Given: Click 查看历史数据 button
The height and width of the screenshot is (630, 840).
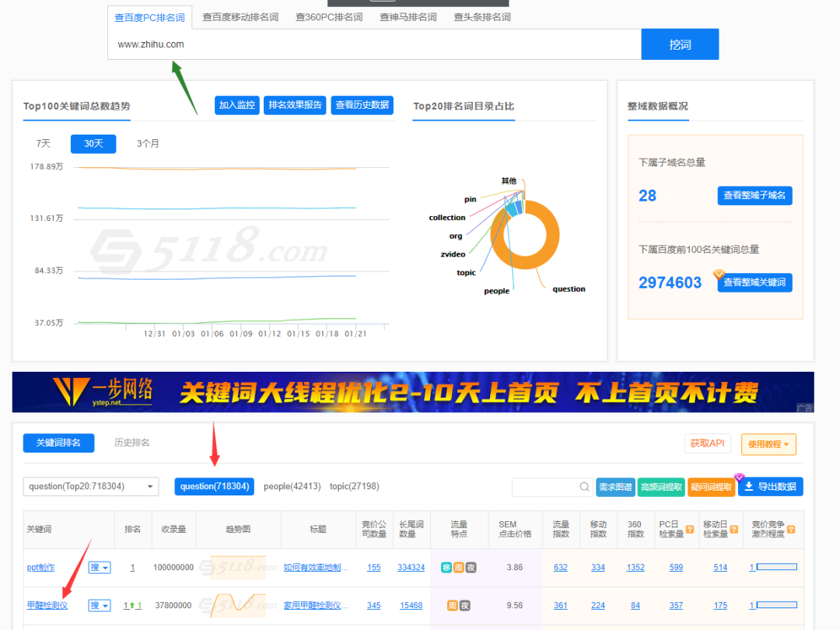Looking at the screenshot, I should [x=362, y=105].
